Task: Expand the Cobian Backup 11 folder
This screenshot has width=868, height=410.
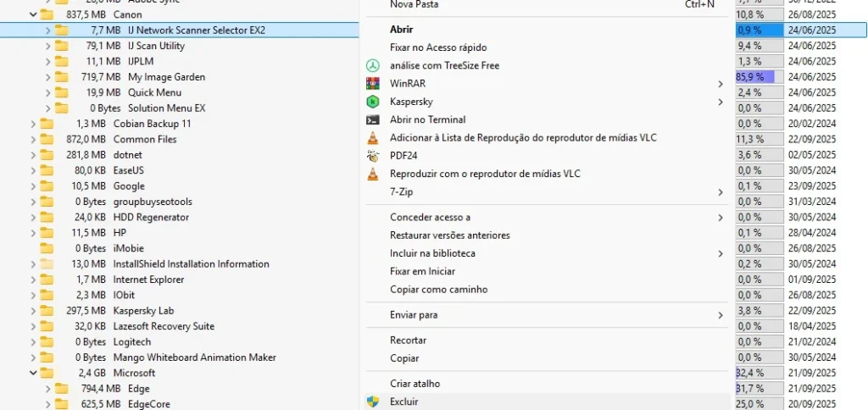Action: coord(33,124)
